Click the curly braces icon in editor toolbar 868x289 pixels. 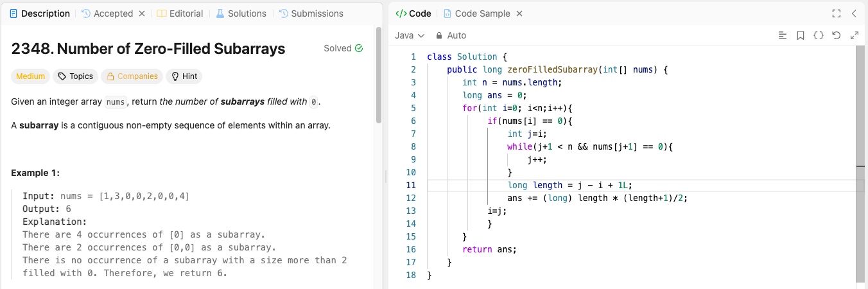click(x=818, y=35)
